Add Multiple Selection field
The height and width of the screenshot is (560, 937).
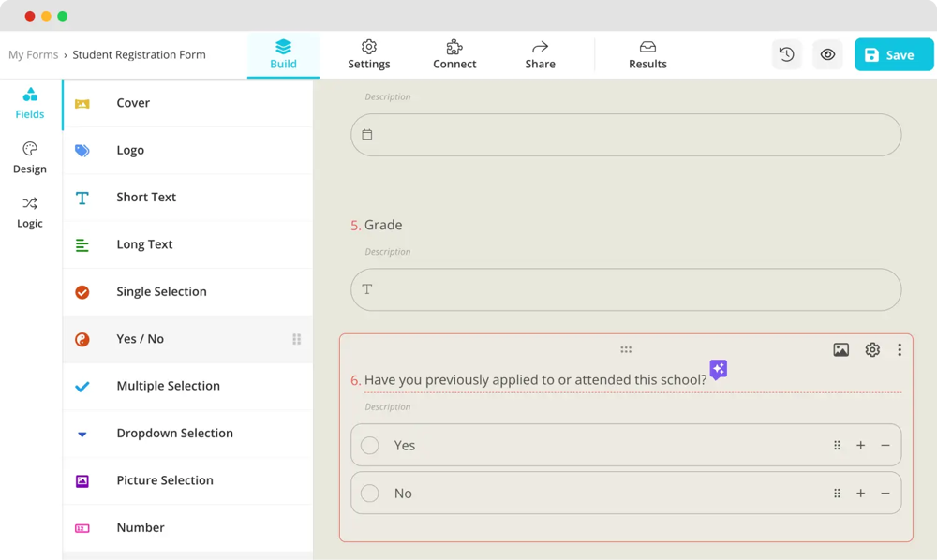(x=168, y=386)
